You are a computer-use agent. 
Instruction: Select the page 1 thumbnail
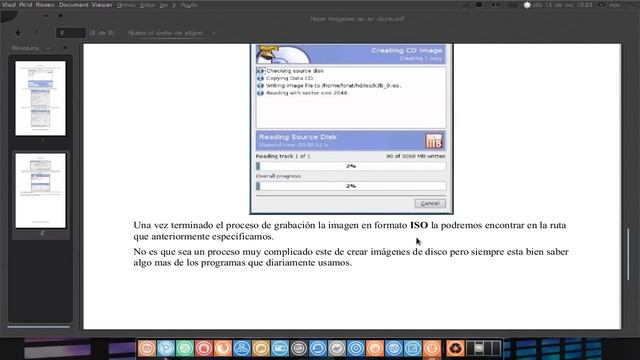pos(40,98)
